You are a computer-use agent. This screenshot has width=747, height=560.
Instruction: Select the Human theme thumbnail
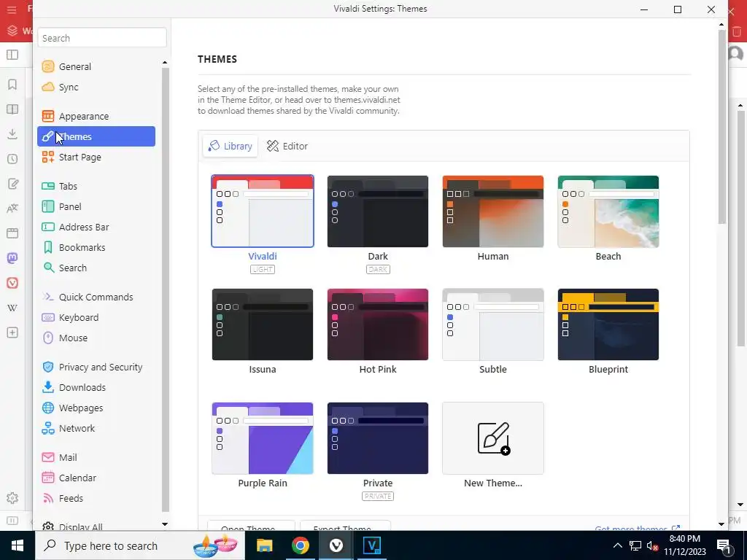[x=493, y=211]
